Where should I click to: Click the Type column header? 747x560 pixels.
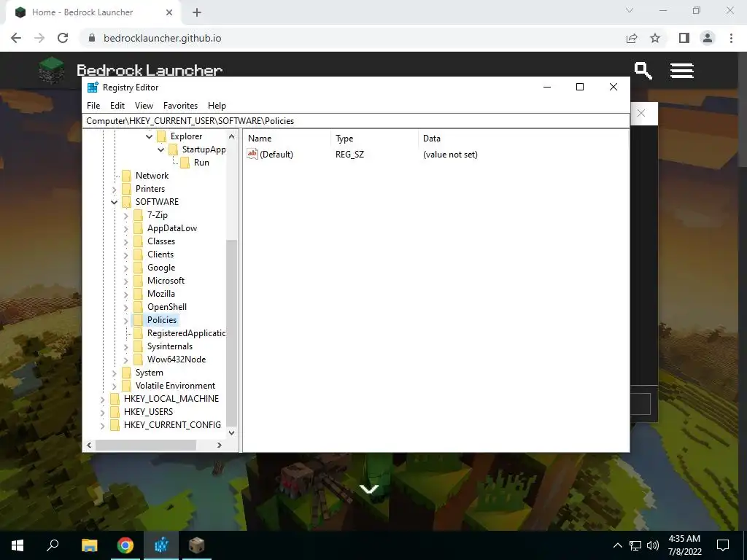[x=375, y=139]
